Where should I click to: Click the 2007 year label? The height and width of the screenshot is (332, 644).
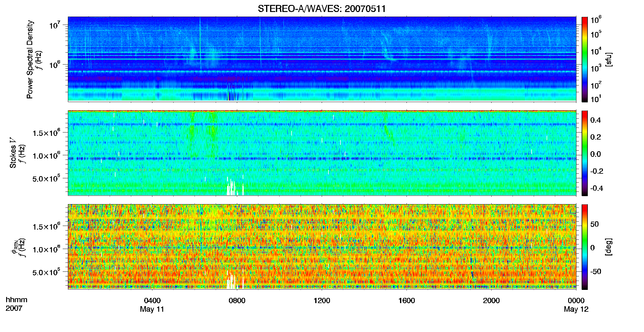[x=14, y=308]
